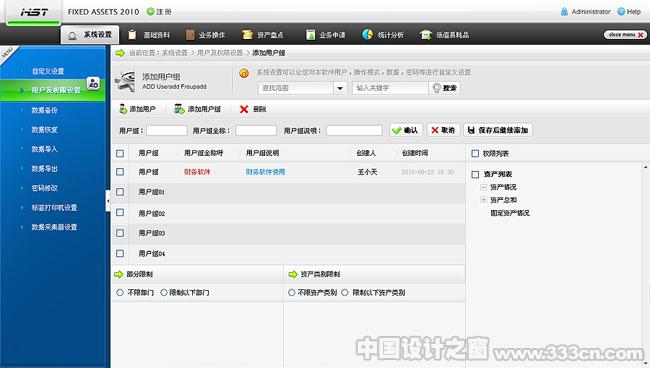Image resolution: width=650 pixels, height=368 pixels.
Task: Open 数据导入 in sidebar
Action: 44,149
